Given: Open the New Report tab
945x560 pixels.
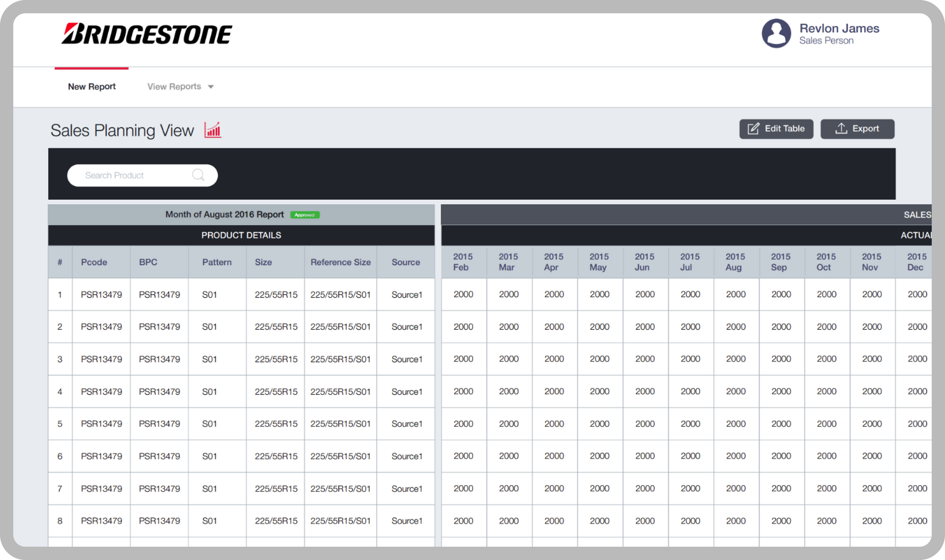Looking at the screenshot, I should 92,87.
